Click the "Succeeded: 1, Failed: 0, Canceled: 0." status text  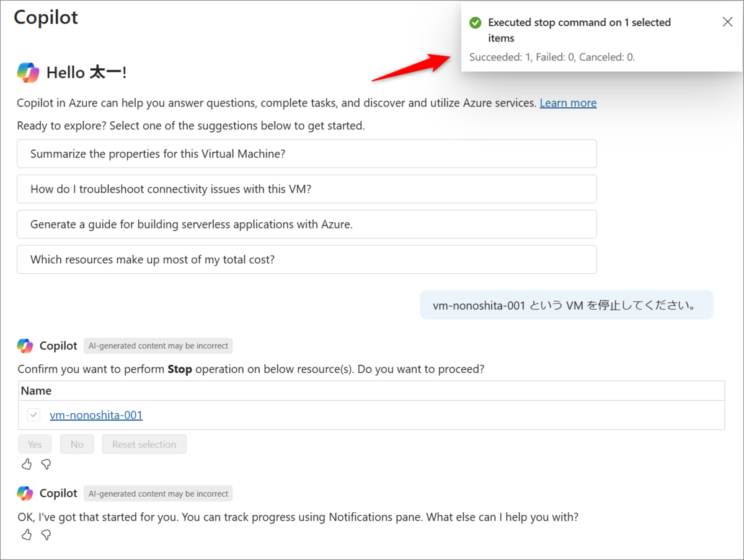coord(552,57)
